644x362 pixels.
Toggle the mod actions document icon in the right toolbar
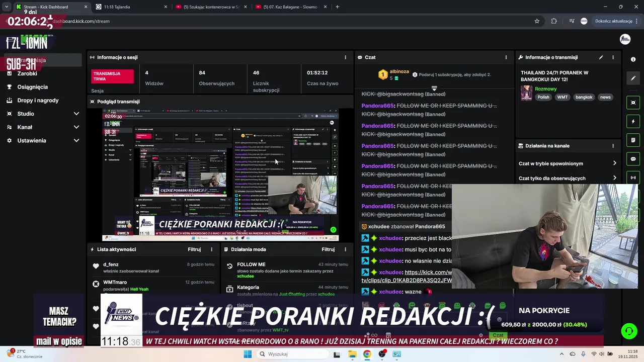pyautogui.click(x=633, y=140)
